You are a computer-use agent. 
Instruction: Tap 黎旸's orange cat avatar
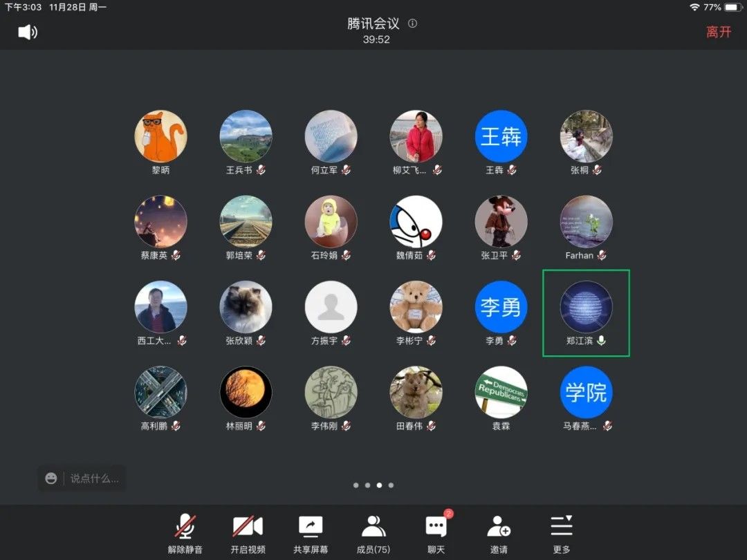tap(160, 136)
